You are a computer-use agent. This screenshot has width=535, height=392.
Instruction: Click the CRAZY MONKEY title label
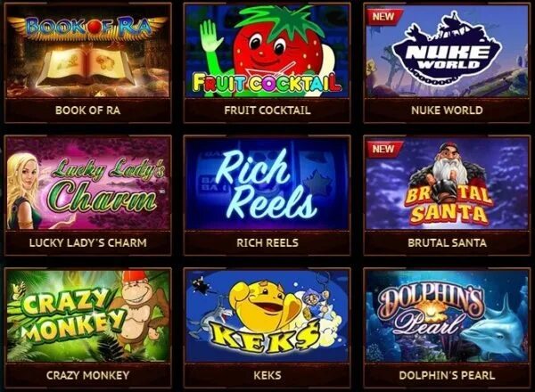pyautogui.click(x=87, y=375)
